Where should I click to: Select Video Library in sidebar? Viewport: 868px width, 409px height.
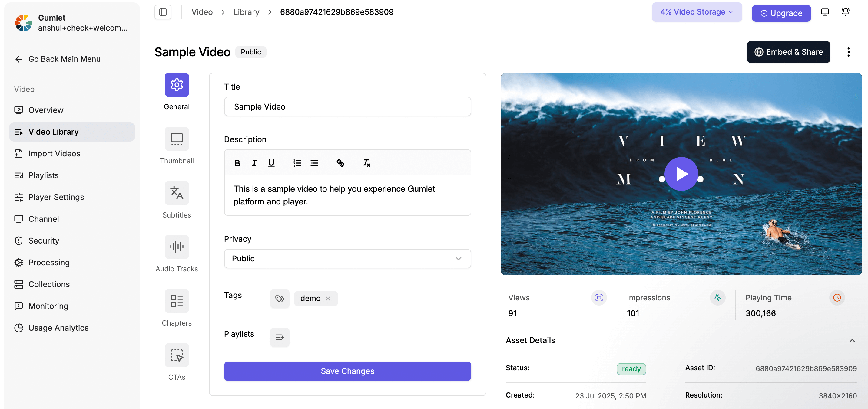pos(72,132)
